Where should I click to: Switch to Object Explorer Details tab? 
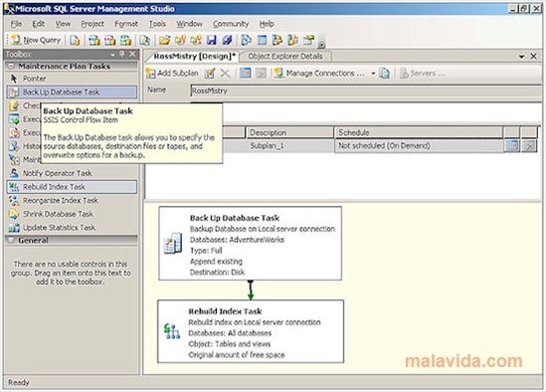coord(285,56)
